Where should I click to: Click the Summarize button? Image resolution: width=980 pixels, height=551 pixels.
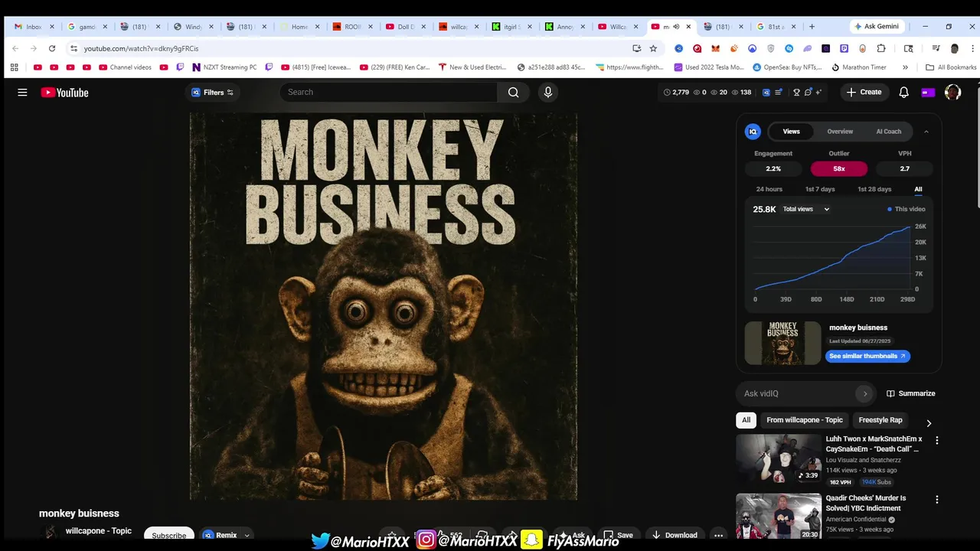click(x=910, y=393)
